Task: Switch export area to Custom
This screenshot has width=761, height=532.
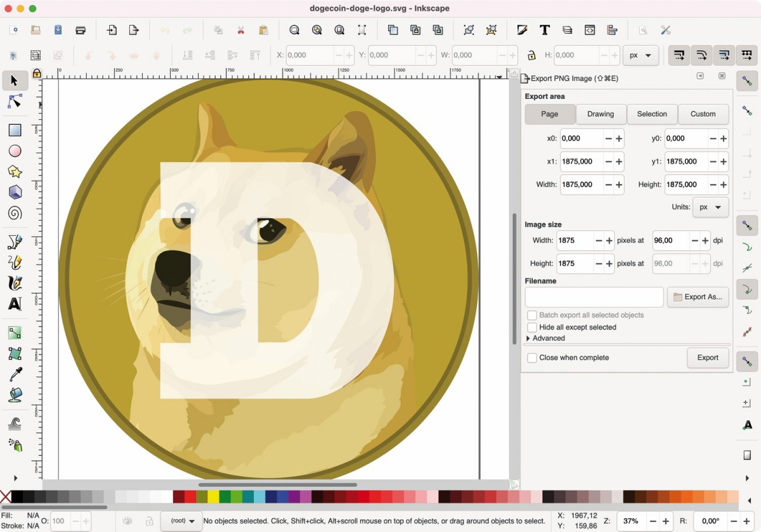Action: [703, 114]
